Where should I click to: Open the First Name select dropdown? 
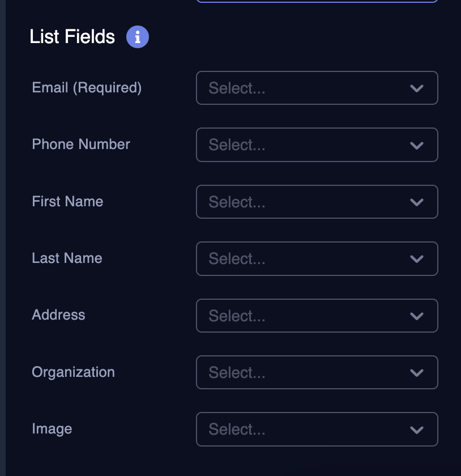[317, 202]
